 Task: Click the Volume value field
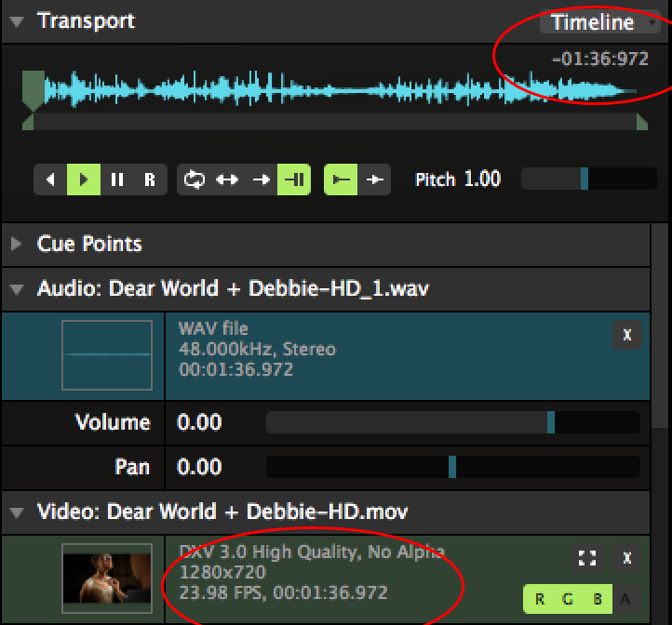(200, 423)
